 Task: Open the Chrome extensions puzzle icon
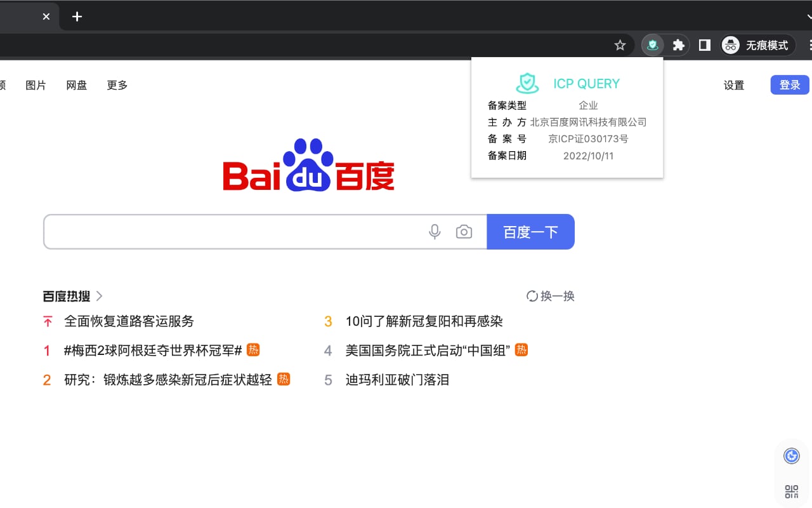coord(678,44)
